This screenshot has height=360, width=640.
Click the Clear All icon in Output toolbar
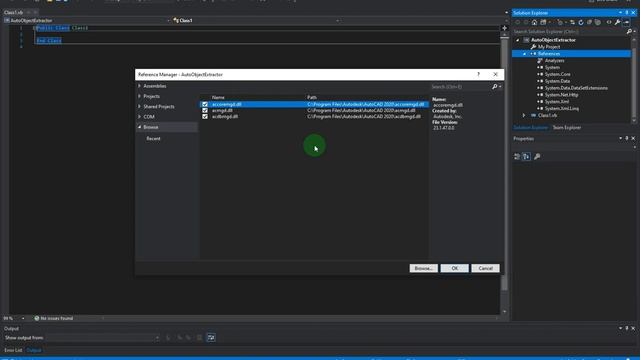click(x=199, y=338)
